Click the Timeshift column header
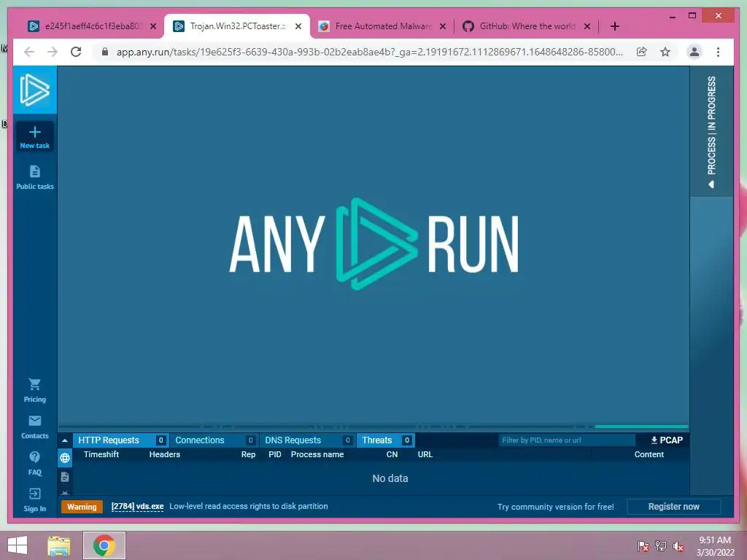Screen dimensions: 747x560 click(x=101, y=454)
